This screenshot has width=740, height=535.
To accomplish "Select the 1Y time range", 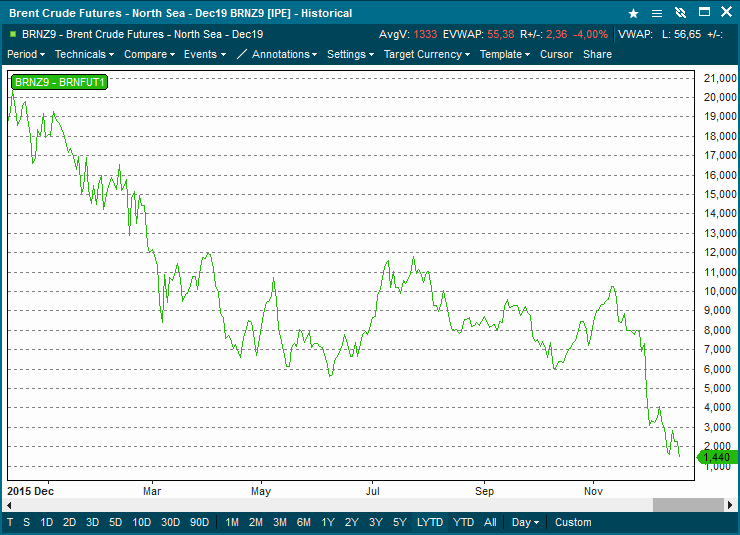I will [x=328, y=522].
